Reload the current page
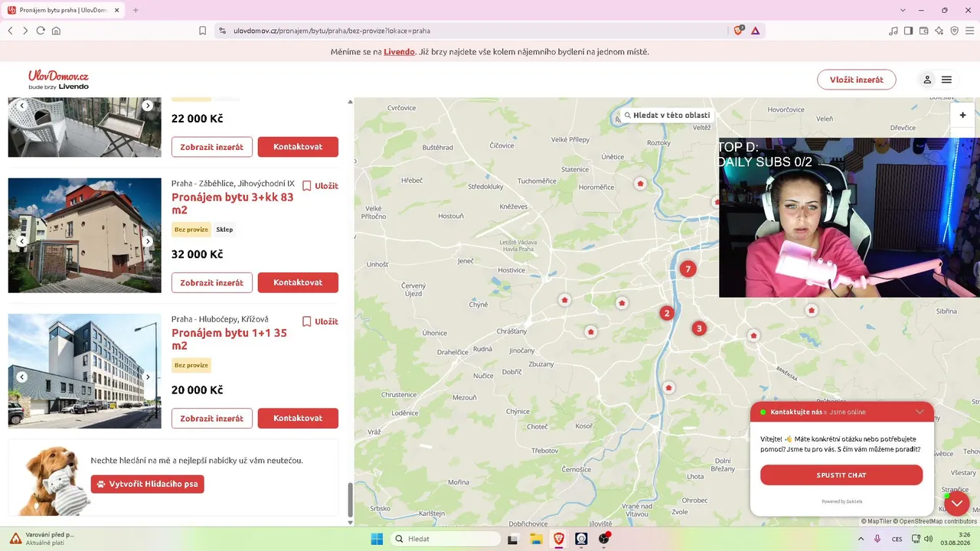Viewport: 980px width, 551px height. click(x=41, y=31)
